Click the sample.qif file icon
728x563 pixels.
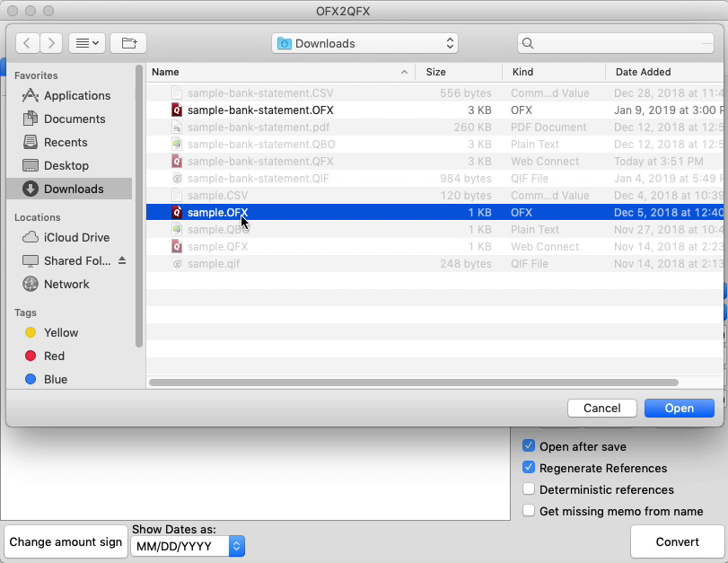point(177,263)
